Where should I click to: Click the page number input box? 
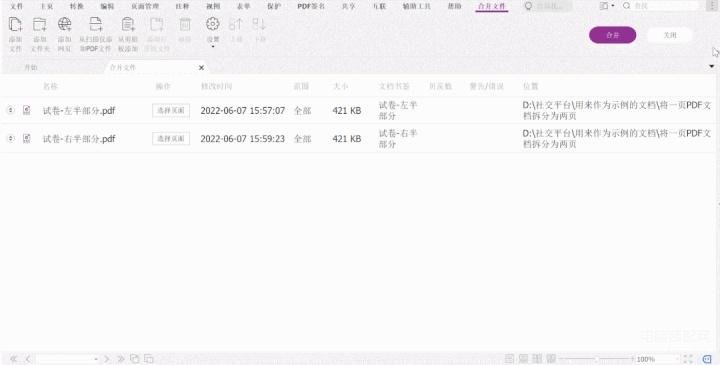pos(64,359)
